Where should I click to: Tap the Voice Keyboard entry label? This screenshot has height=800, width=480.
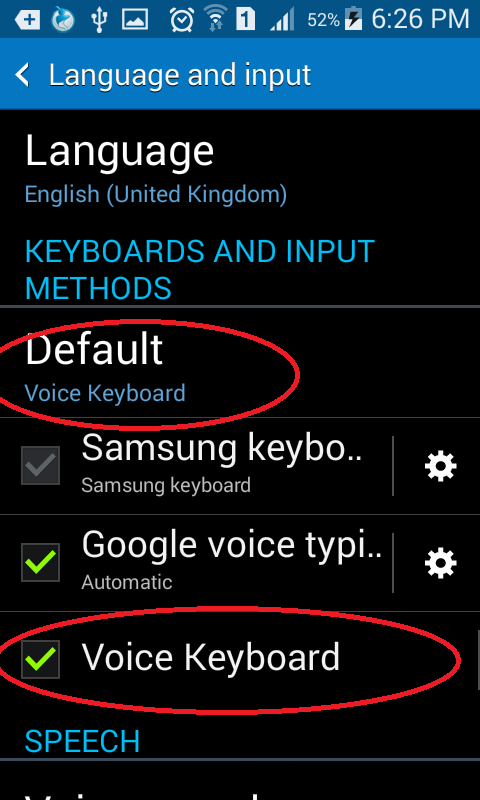(210, 657)
